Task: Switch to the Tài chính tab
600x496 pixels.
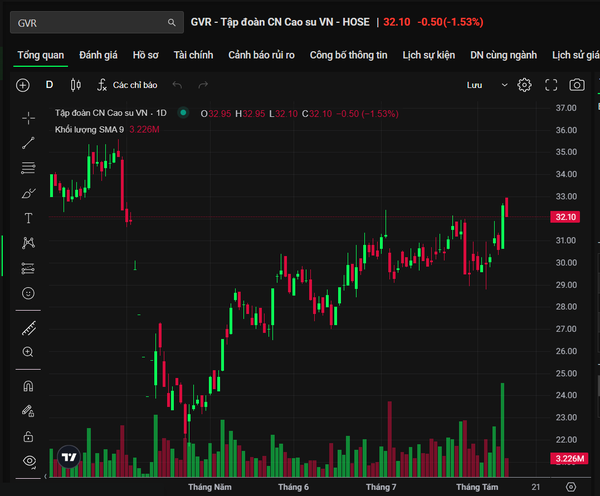Action: tap(193, 55)
